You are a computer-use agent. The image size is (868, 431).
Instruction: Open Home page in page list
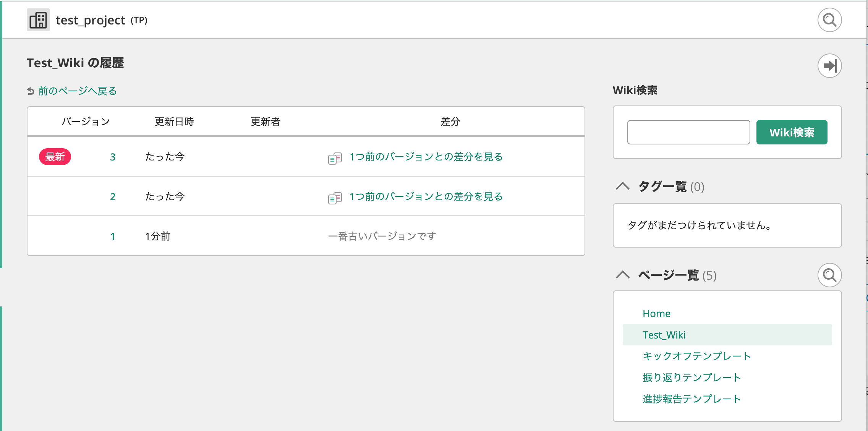tap(656, 314)
